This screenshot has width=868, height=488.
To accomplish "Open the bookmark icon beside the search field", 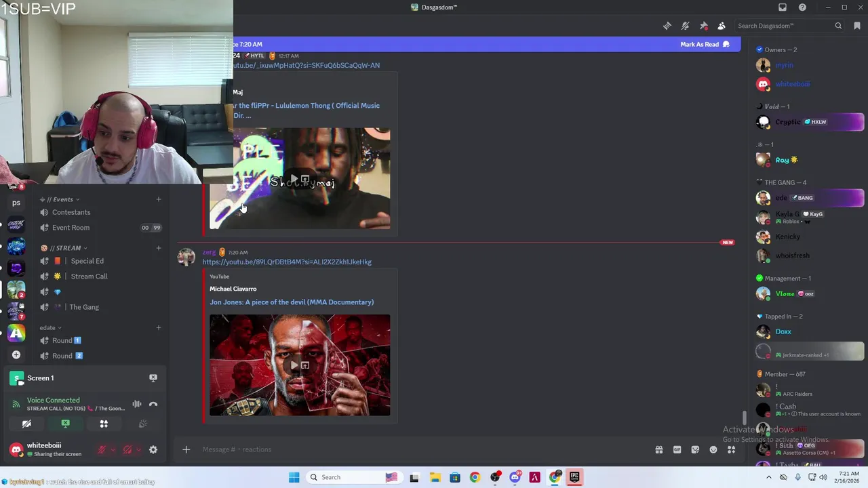I will click(x=857, y=26).
